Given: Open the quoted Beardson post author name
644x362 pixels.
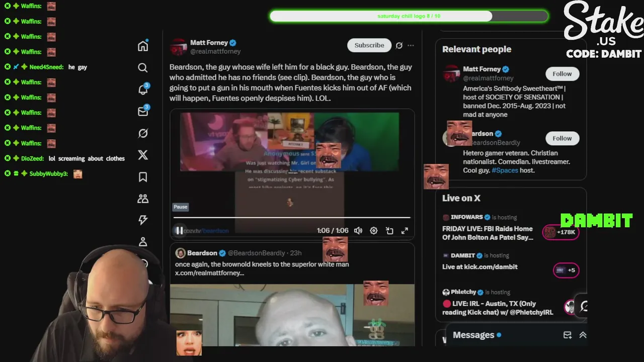Looking at the screenshot, I should pyautogui.click(x=202, y=253).
